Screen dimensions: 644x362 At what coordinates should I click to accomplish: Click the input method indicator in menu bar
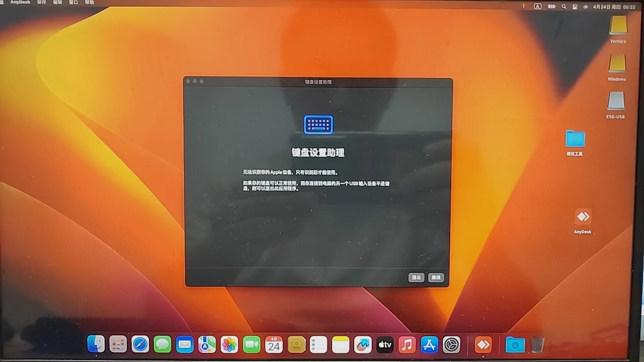coord(538,6)
